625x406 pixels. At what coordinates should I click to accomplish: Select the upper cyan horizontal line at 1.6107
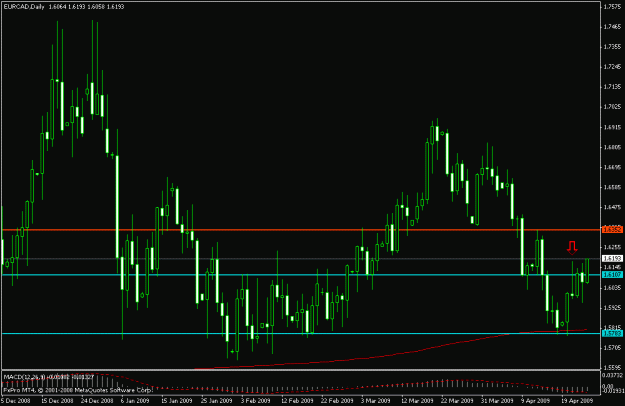click(x=301, y=275)
